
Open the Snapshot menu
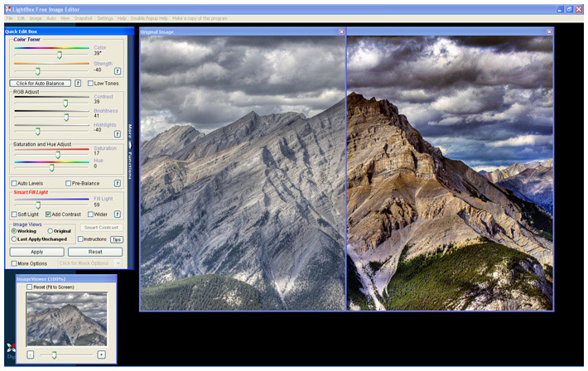(82, 18)
